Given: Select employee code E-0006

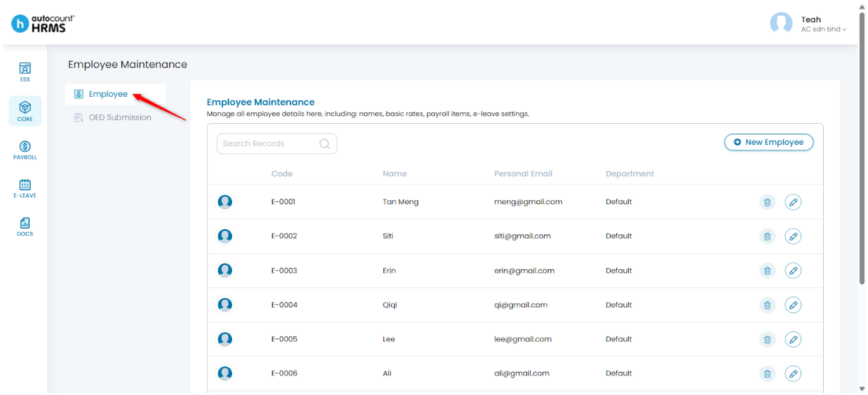Looking at the screenshot, I should tap(284, 374).
